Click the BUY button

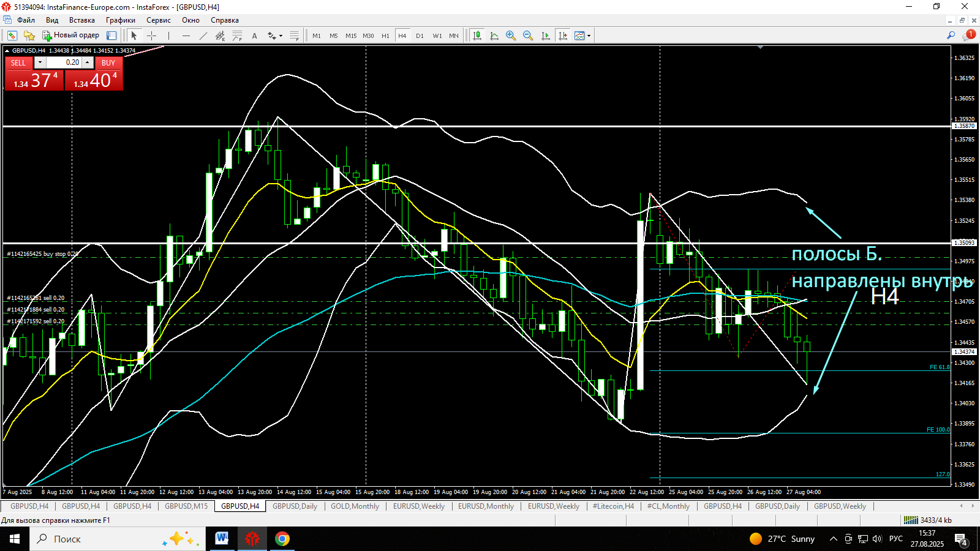[x=108, y=62]
